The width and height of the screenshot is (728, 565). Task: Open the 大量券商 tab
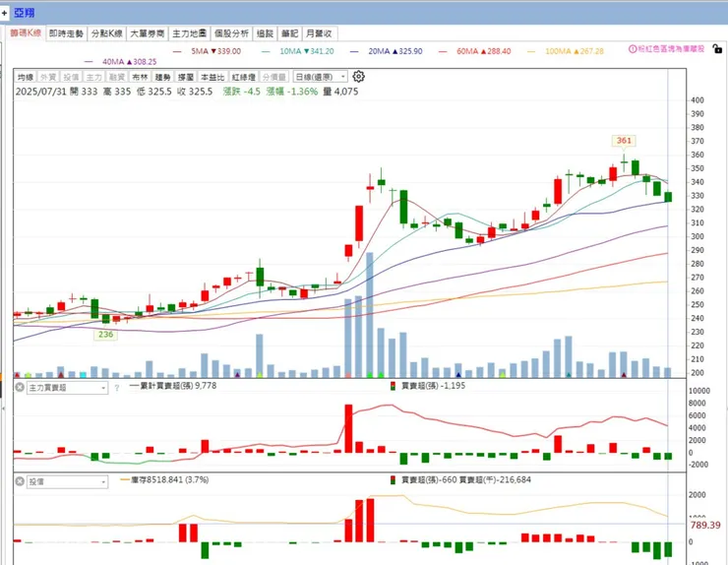(148, 33)
